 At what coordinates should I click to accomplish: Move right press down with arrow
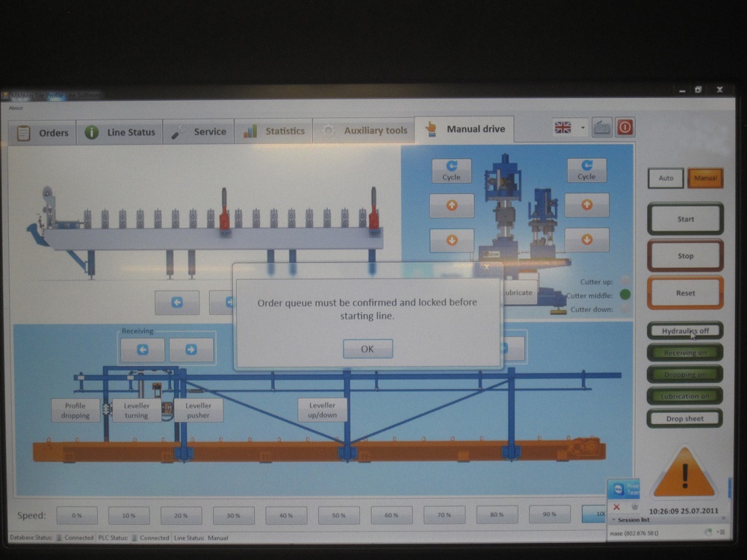coord(586,240)
